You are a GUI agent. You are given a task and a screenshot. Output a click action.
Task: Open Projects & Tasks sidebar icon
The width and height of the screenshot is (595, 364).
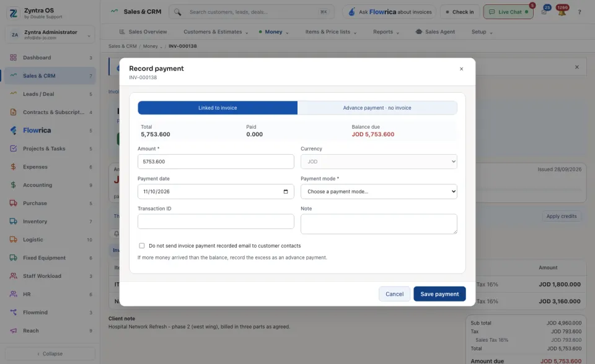coord(13,149)
